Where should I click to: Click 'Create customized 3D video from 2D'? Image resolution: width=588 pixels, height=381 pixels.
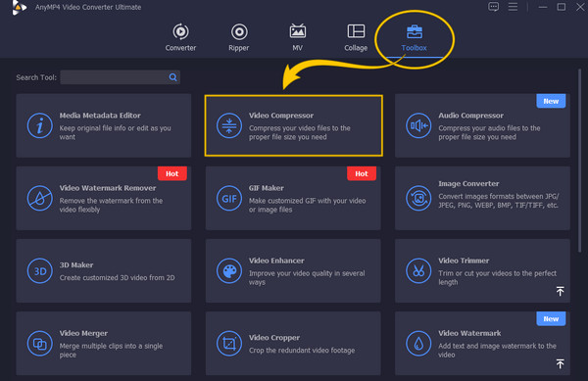click(x=117, y=277)
